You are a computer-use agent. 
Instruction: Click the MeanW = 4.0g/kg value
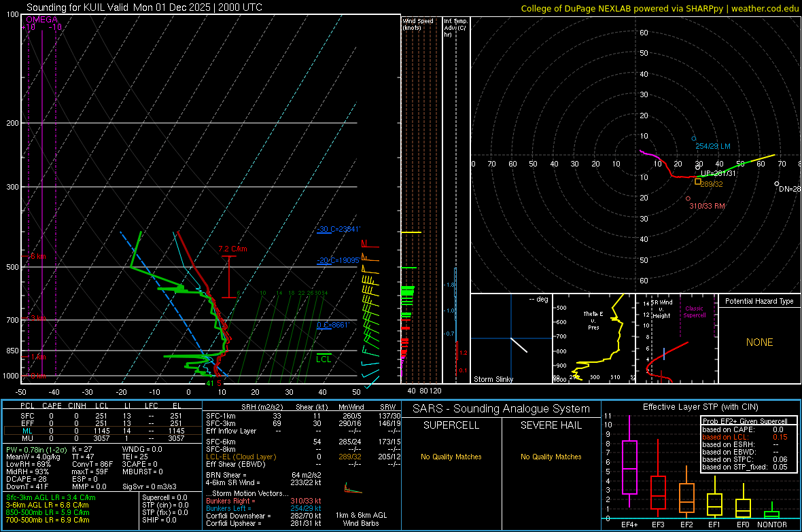33,457
